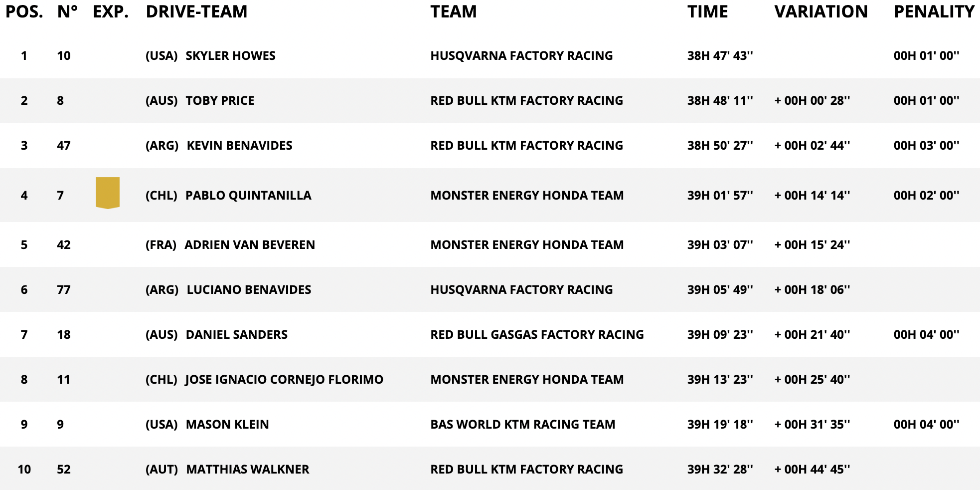Click the PENALITY column header
Screen dimensions: 980x490
tap(934, 11)
